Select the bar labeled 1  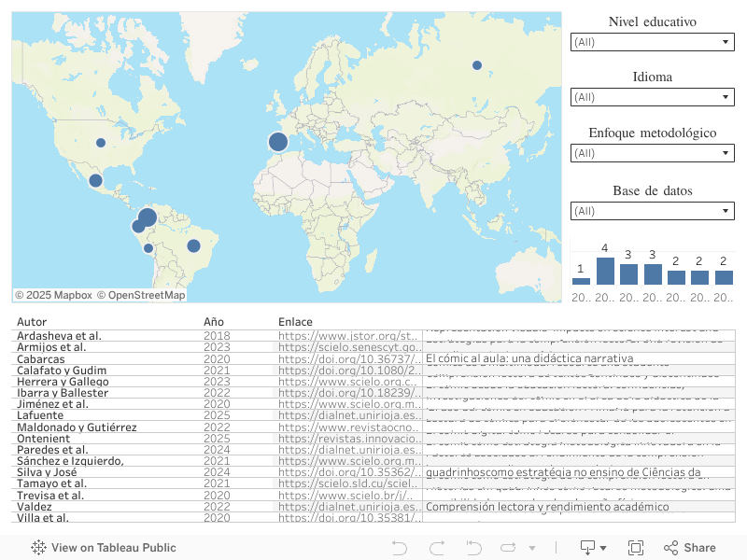[x=581, y=281]
